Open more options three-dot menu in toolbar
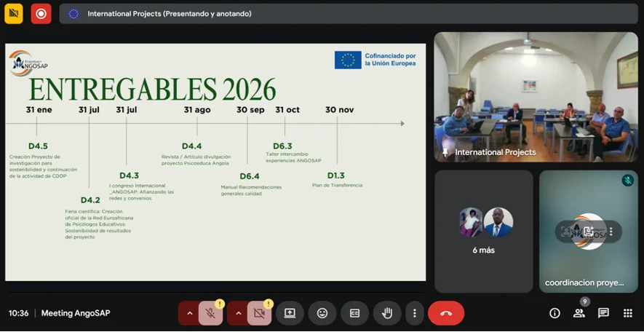Screen dimensions: 644x332 (x=414, y=313)
